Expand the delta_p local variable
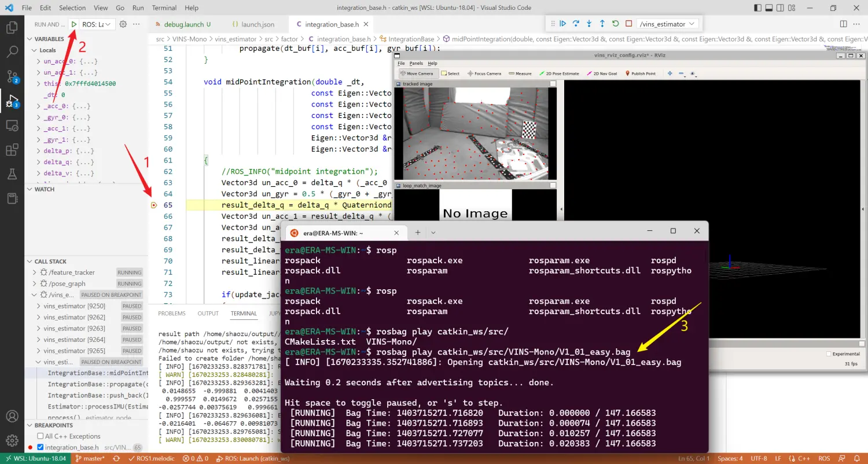 pos(39,151)
